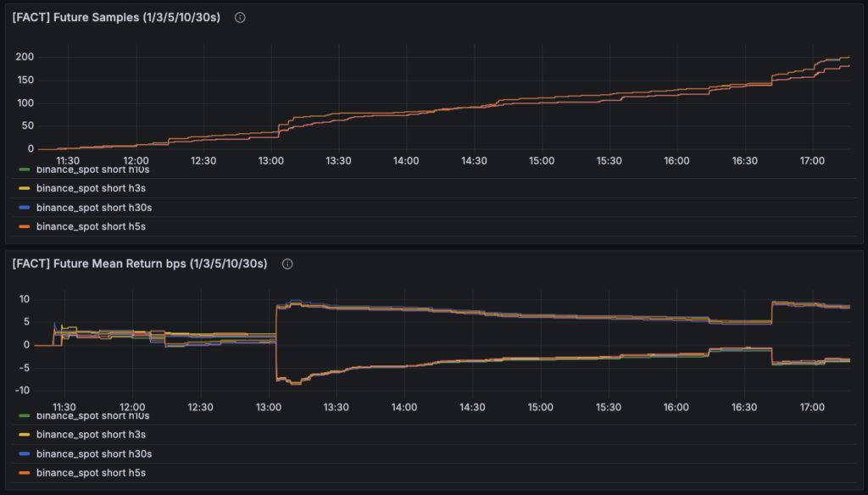Toggle h30s series label in Mean Return legend

tap(96, 453)
